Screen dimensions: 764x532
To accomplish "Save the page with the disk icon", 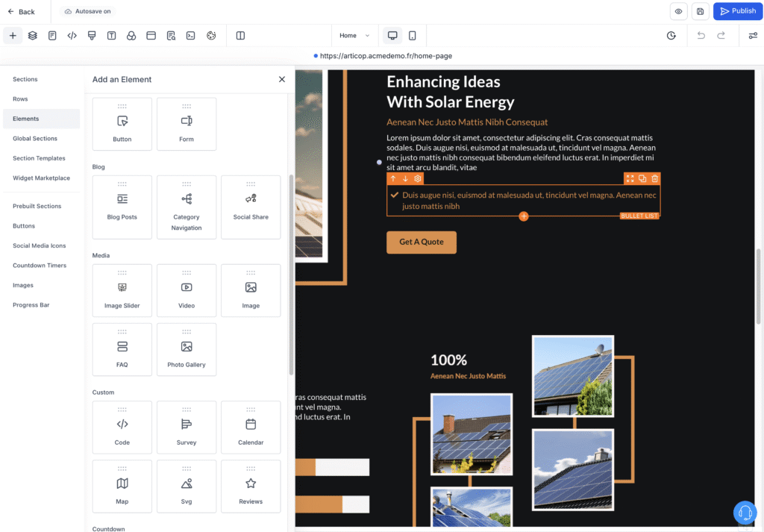I will point(700,11).
